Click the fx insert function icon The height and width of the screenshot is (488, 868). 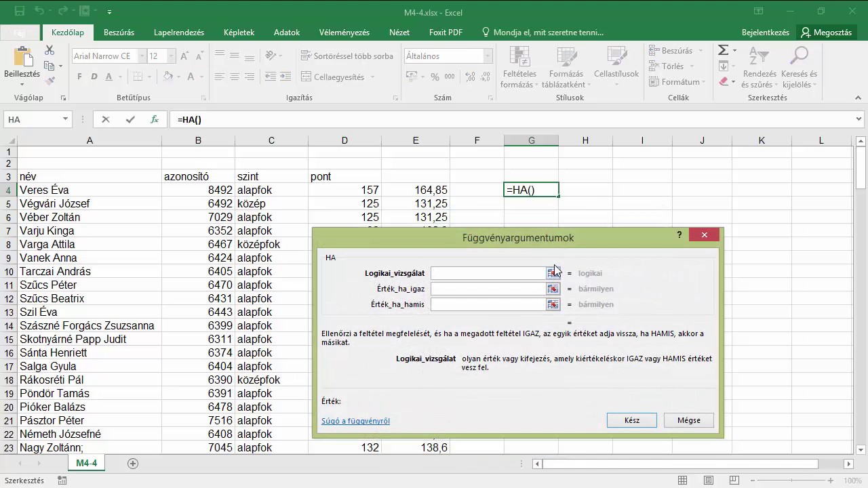pyautogui.click(x=155, y=119)
